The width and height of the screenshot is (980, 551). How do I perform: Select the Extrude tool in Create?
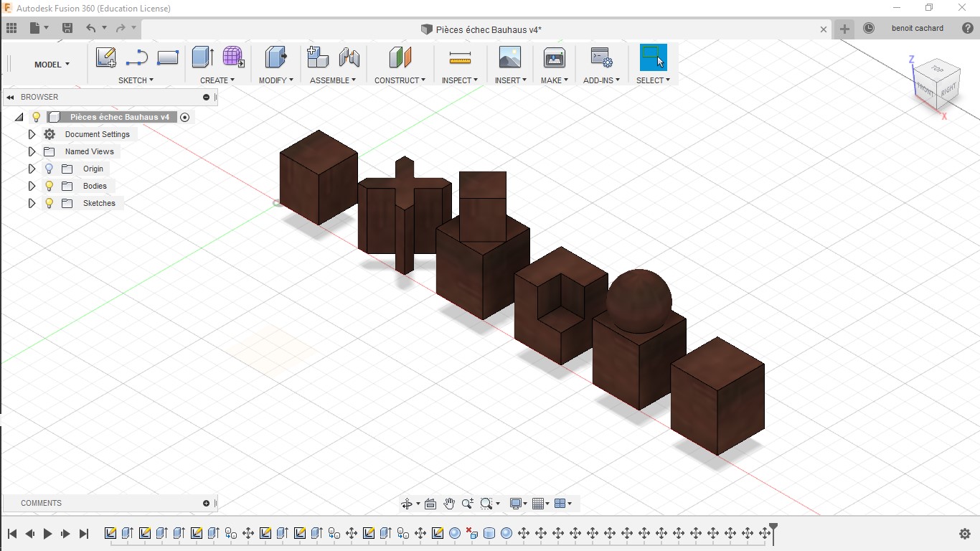[202, 57]
